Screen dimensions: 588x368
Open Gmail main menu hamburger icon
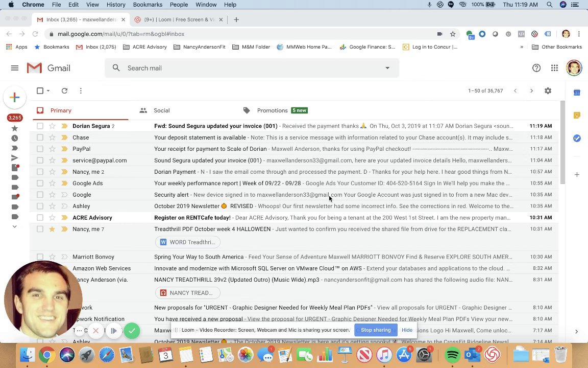(15, 68)
